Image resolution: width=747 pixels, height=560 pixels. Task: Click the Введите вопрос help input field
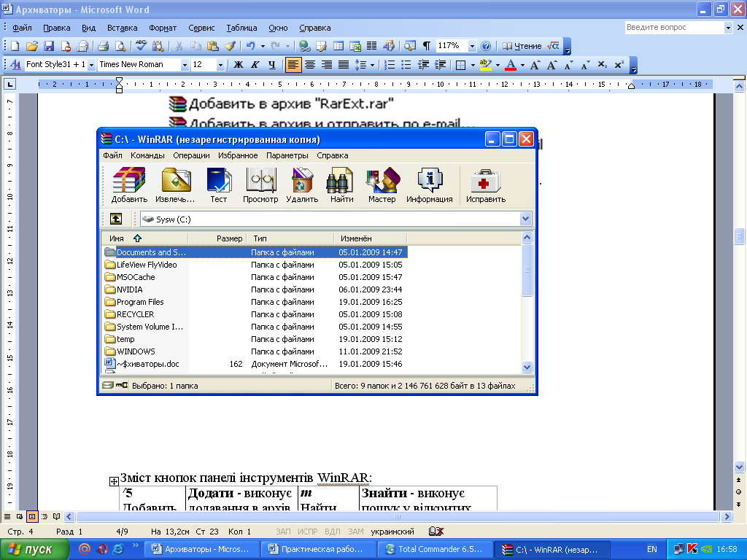point(674,28)
